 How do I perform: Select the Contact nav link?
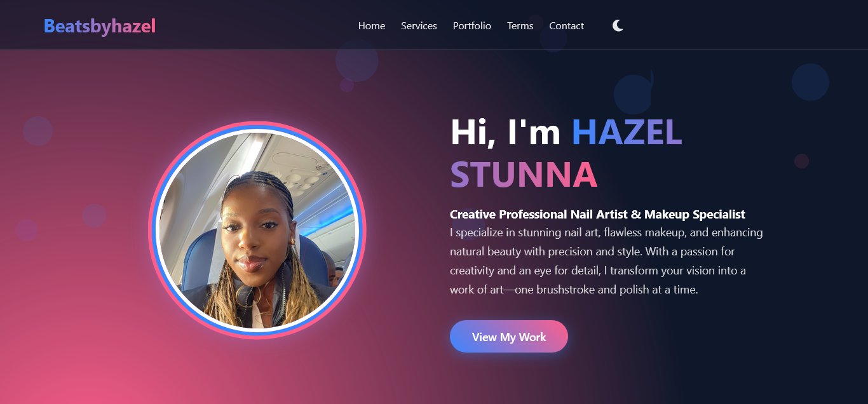567,26
